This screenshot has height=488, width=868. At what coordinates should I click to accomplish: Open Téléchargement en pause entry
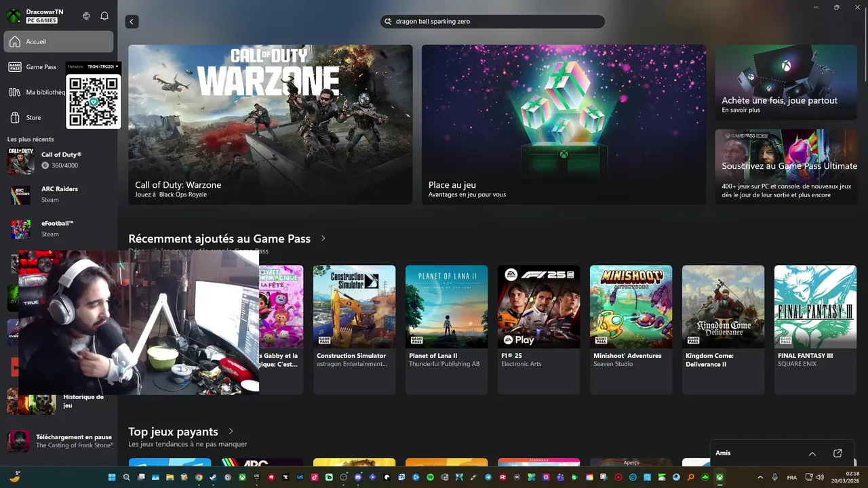(60, 441)
